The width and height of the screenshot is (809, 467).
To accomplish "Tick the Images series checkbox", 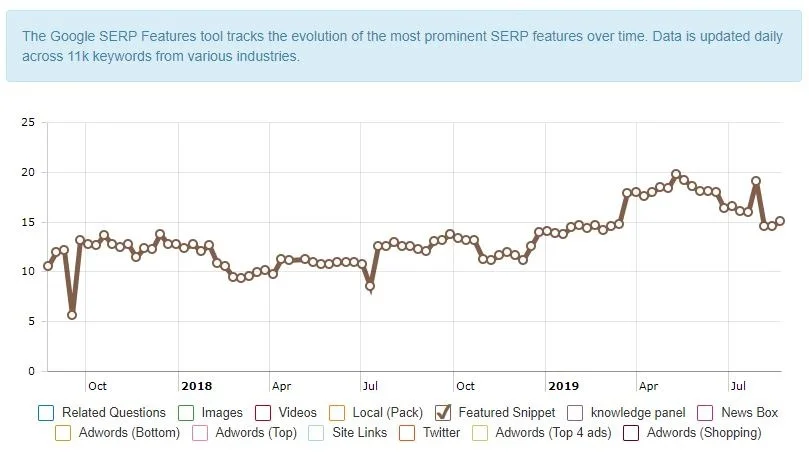I will [x=185, y=412].
